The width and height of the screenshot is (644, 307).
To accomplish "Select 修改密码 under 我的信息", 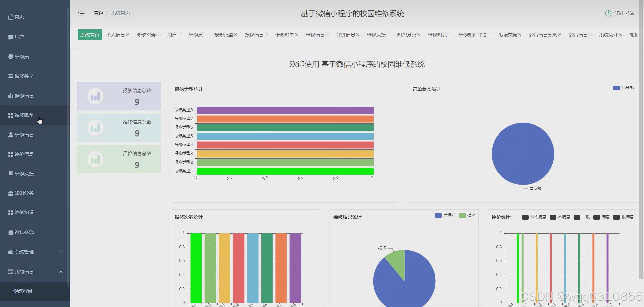I will pyautogui.click(x=22, y=290).
